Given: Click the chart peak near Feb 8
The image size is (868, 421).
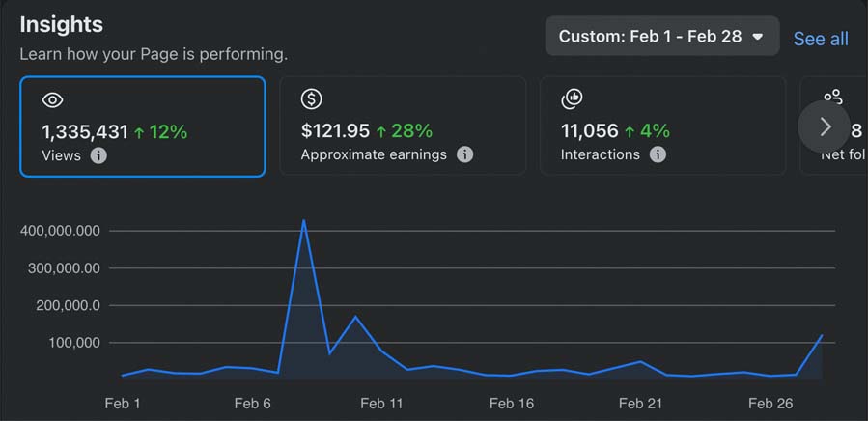Looking at the screenshot, I should pyautogui.click(x=303, y=220).
